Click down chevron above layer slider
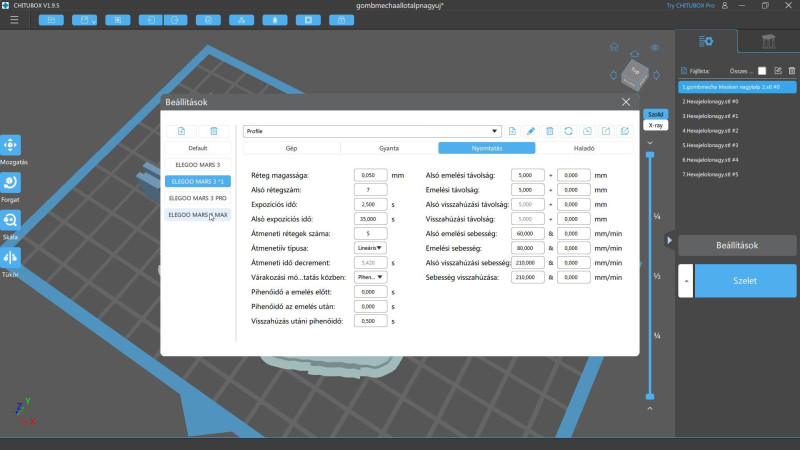Viewport: 800px width, 450px height. (x=650, y=143)
